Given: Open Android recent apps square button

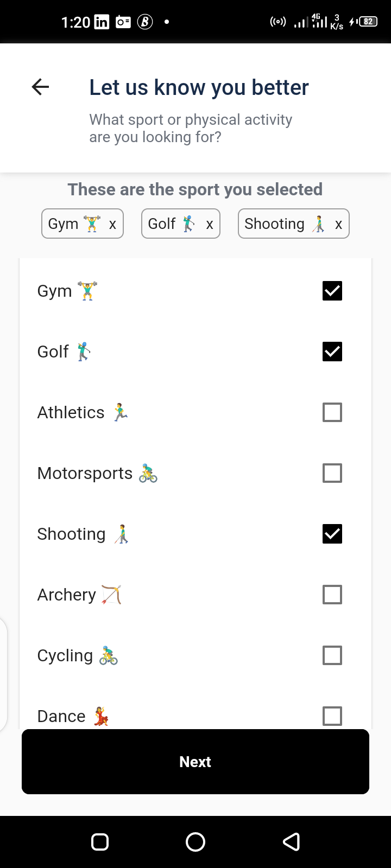Looking at the screenshot, I should pos(100,841).
